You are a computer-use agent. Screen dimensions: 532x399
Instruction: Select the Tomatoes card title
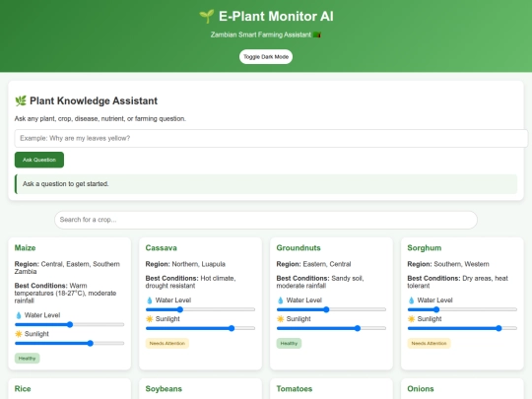295,389
